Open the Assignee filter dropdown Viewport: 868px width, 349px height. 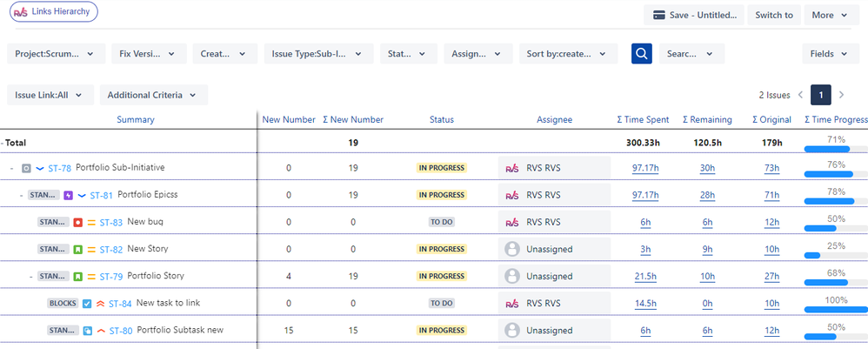pyautogui.click(x=477, y=54)
